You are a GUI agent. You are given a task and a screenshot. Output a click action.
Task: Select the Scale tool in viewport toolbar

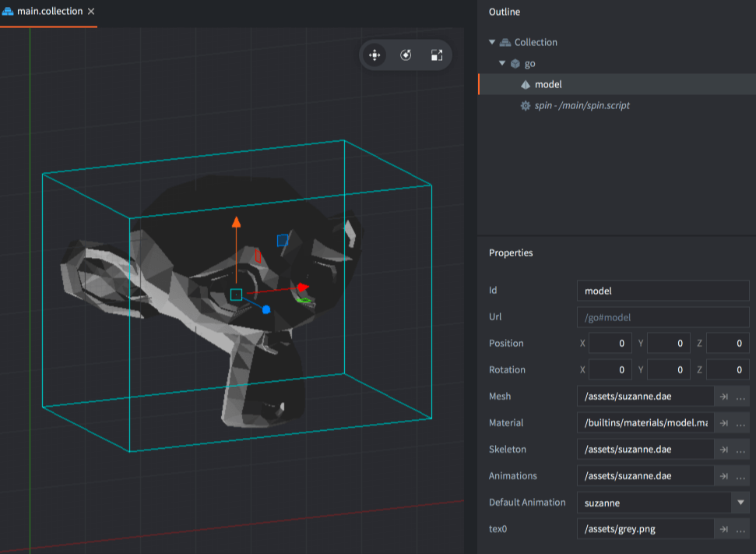[436, 55]
